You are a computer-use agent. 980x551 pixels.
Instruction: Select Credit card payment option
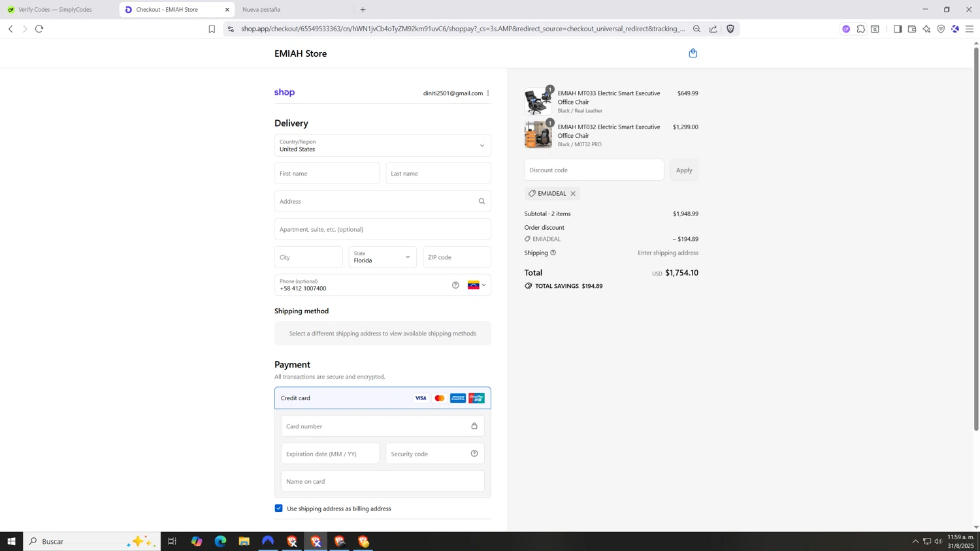pos(383,398)
